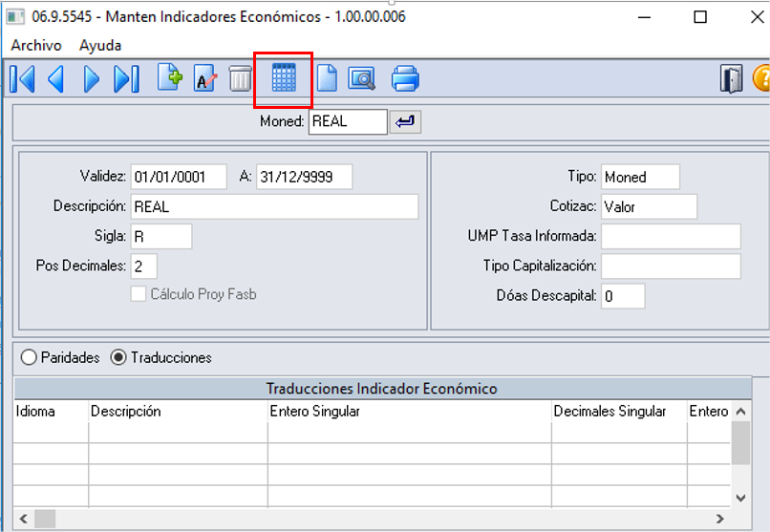
Task: Open the search magnifier icon
Action: click(362, 78)
